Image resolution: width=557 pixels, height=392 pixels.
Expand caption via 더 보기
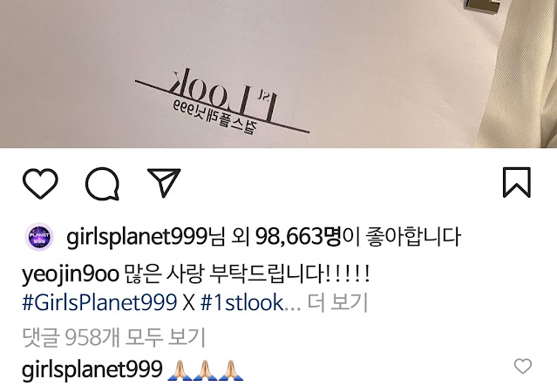(x=337, y=303)
